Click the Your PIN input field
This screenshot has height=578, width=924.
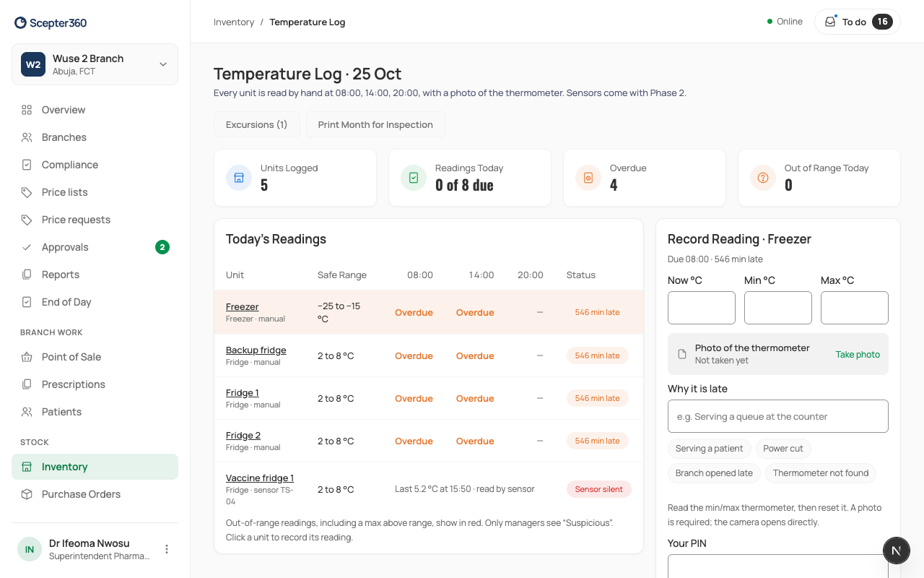point(778,566)
